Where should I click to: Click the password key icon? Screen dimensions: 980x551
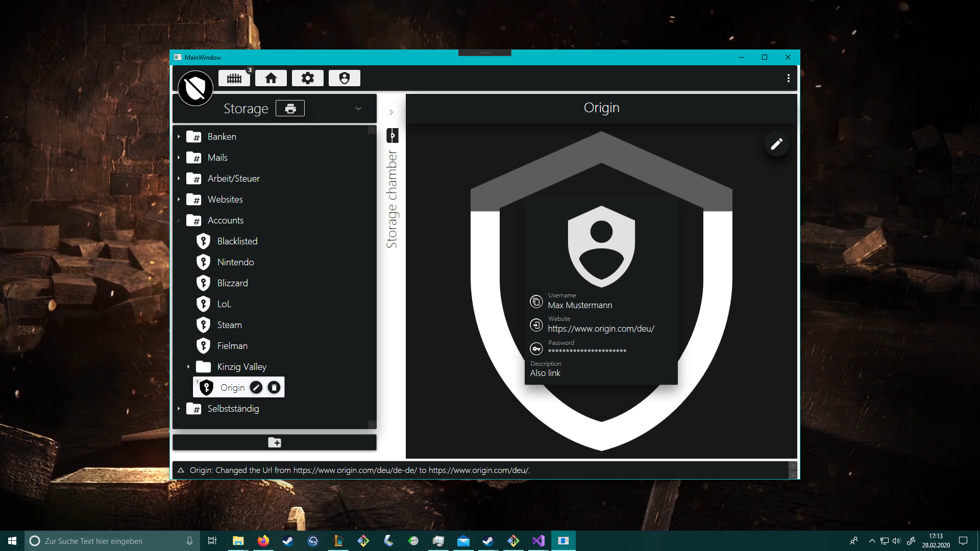(x=536, y=349)
